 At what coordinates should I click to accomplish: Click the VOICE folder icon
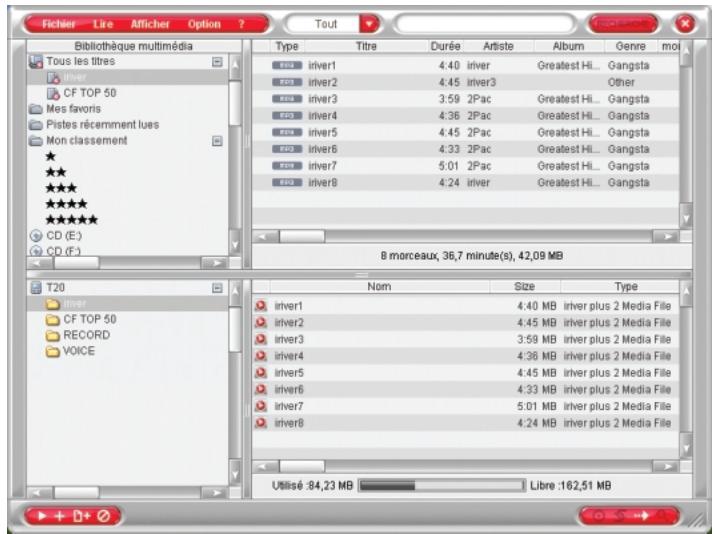(53, 351)
